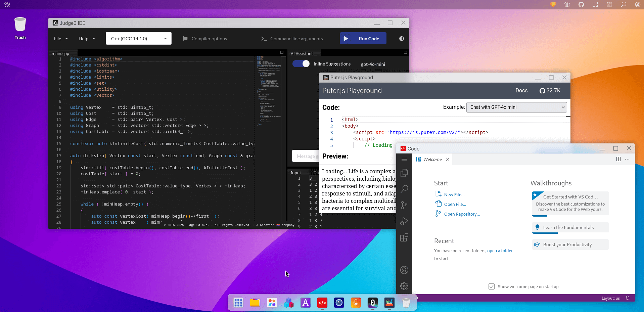The image size is (644, 312).
Task: Open the Manage settings gear in VS Code
Action: point(404,286)
